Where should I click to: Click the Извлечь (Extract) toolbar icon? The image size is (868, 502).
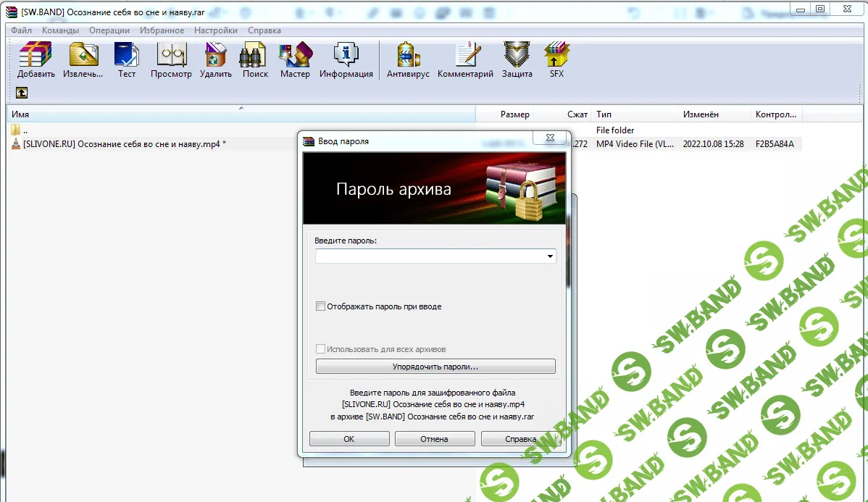point(83,56)
